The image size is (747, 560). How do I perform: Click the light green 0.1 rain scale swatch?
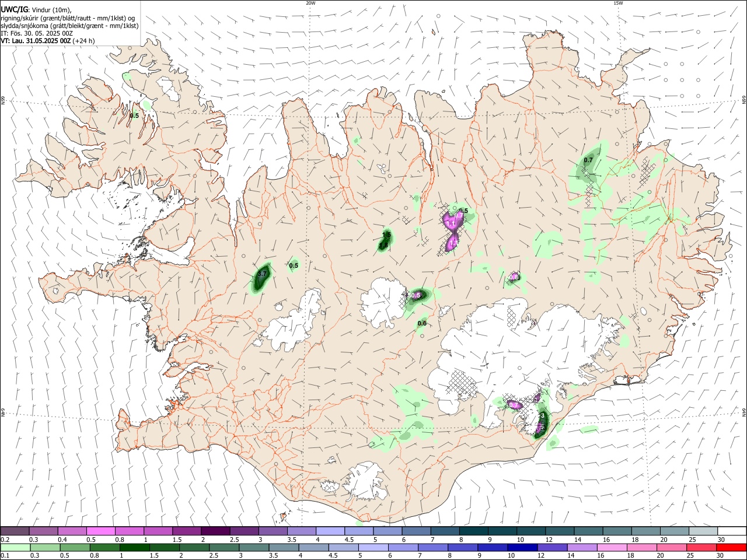point(15,547)
